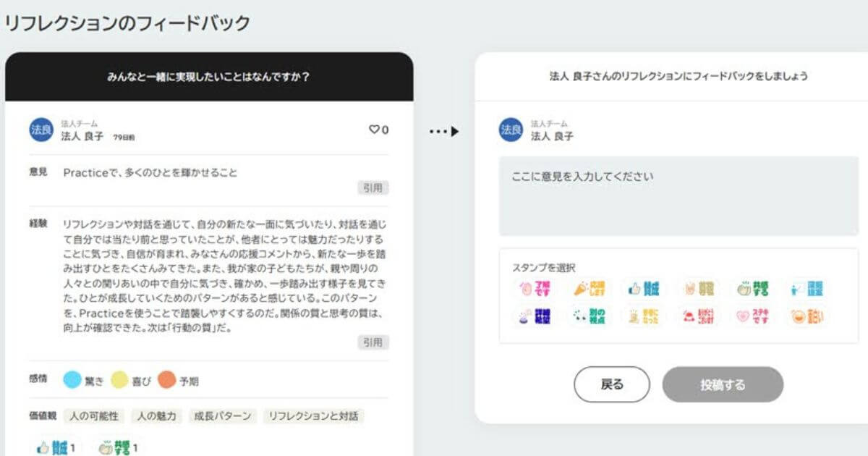The width and height of the screenshot is (868, 456).
Task: Pick the blue thumbs-up 賛成 stamp
Action: tap(644, 289)
